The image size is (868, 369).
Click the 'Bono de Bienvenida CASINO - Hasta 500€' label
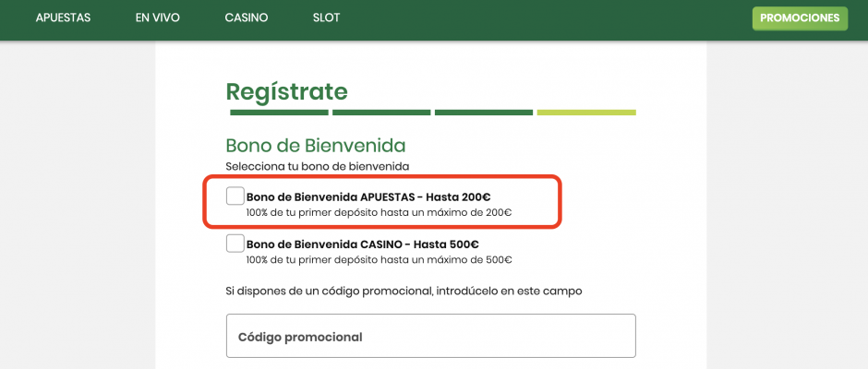pyautogui.click(x=362, y=244)
